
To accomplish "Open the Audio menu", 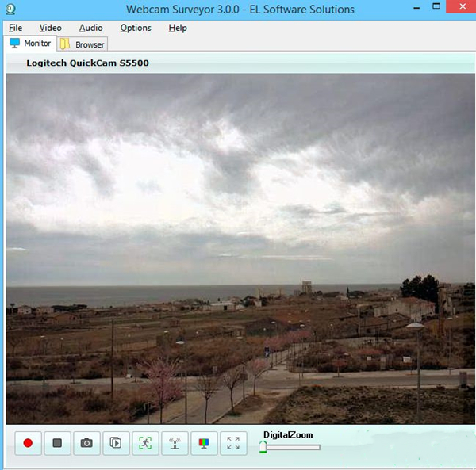I will (90, 28).
